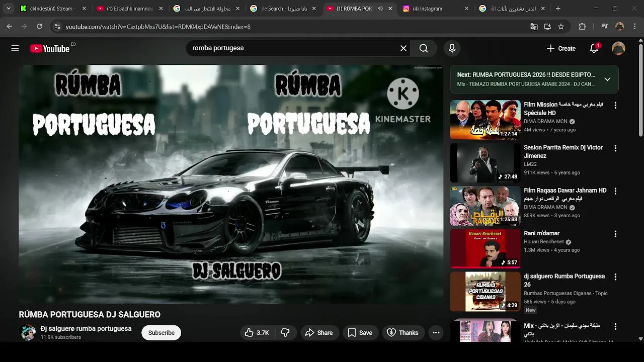Select Next: RUMBA PORTUGUESA 2026 mix title
The height and width of the screenshot is (362, 644).
tap(526, 74)
